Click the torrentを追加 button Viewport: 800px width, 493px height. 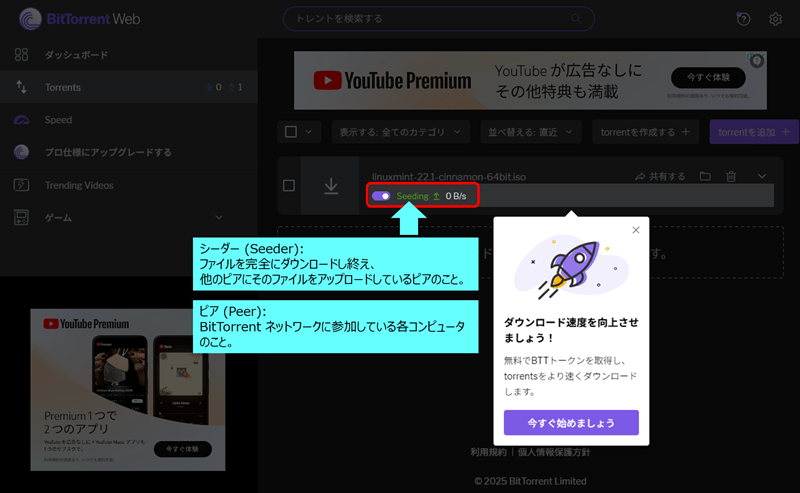[x=754, y=132]
